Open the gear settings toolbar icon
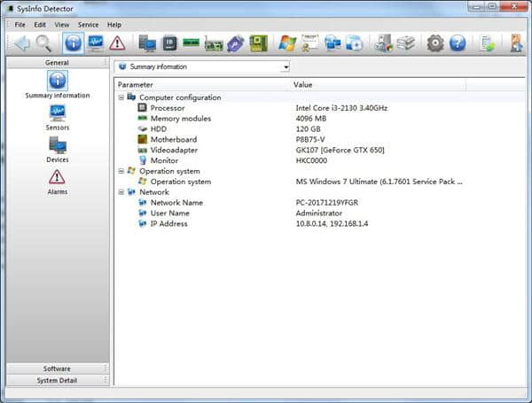The height and width of the screenshot is (403, 532). (x=434, y=43)
